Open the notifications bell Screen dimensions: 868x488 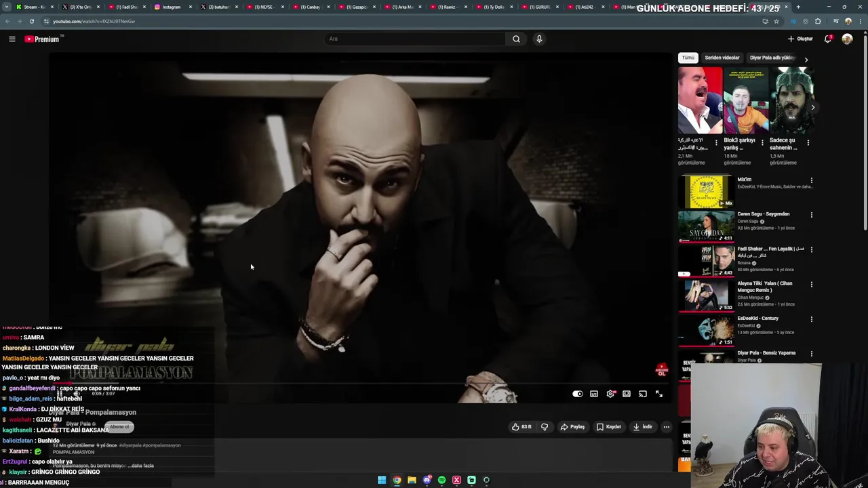(827, 39)
